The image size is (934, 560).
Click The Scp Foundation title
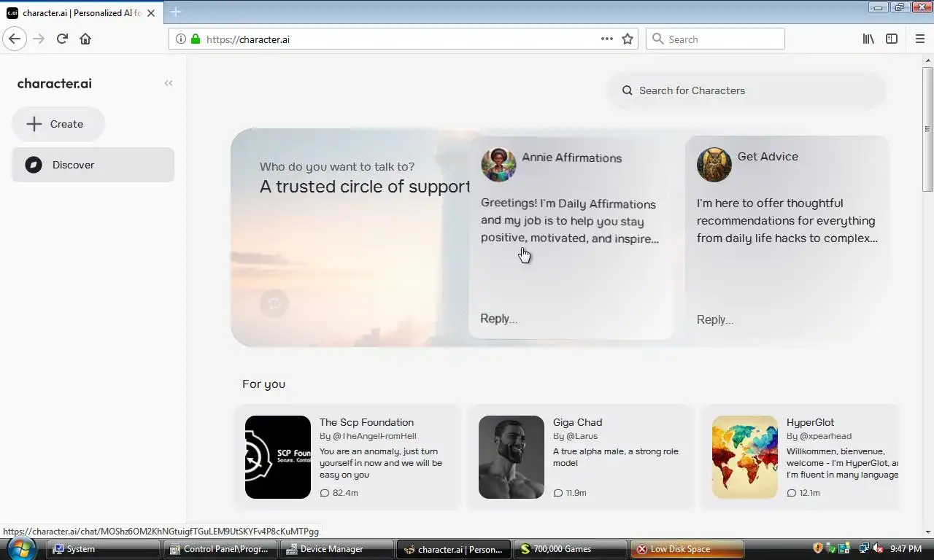tap(366, 422)
